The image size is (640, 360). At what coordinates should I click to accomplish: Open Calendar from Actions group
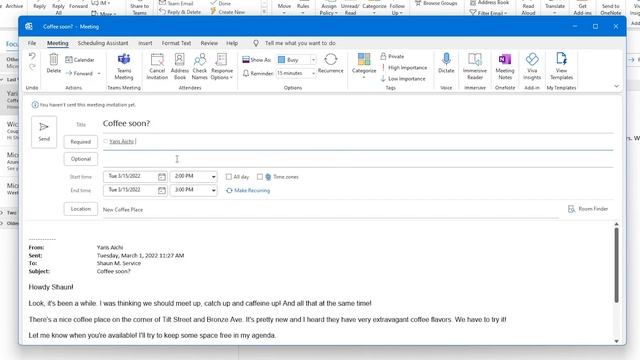point(80,60)
